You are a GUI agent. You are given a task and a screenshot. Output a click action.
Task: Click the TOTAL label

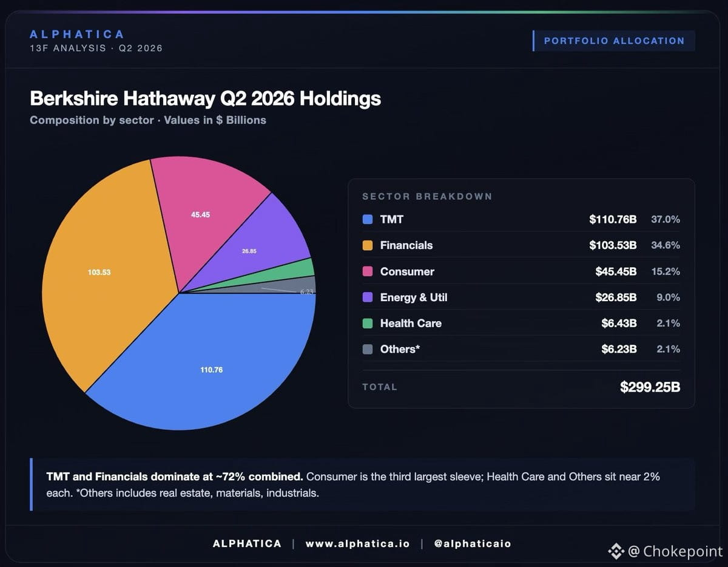pos(380,387)
